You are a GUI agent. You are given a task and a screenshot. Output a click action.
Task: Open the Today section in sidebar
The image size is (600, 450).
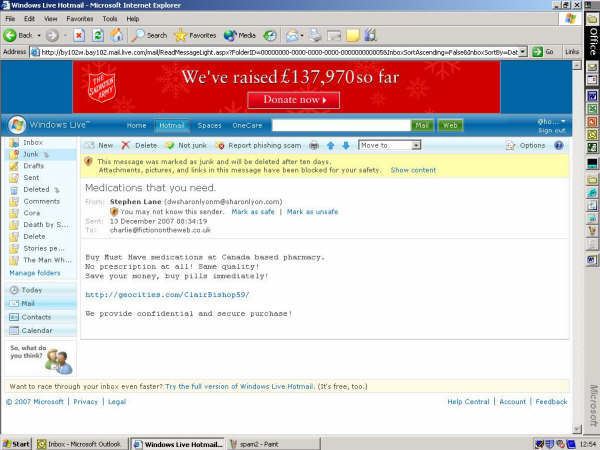pyautogui.click(x=31, y=290)
